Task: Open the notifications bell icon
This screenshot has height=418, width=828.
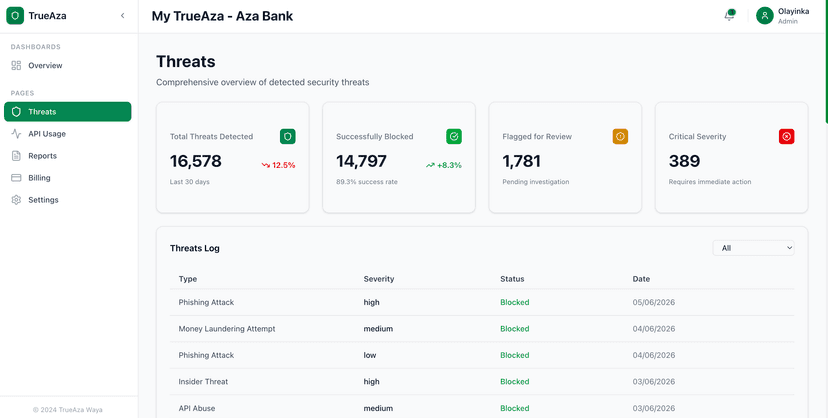Action: 729,15
